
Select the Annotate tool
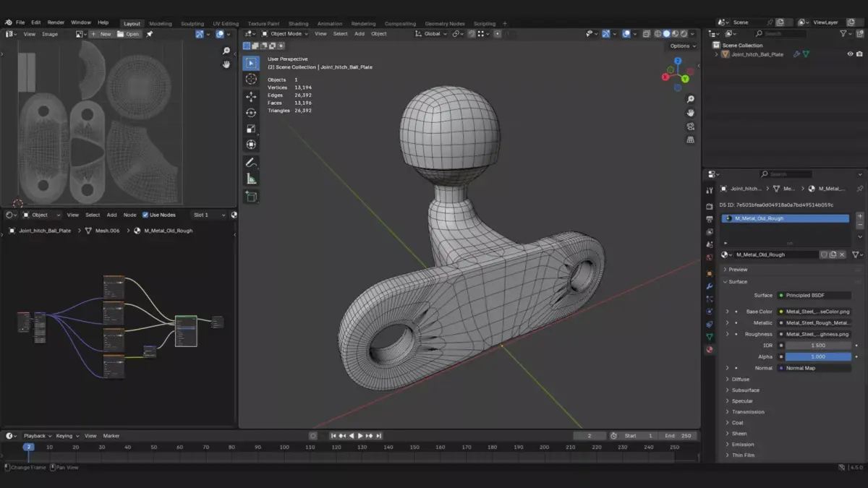[x=251, y=163]
